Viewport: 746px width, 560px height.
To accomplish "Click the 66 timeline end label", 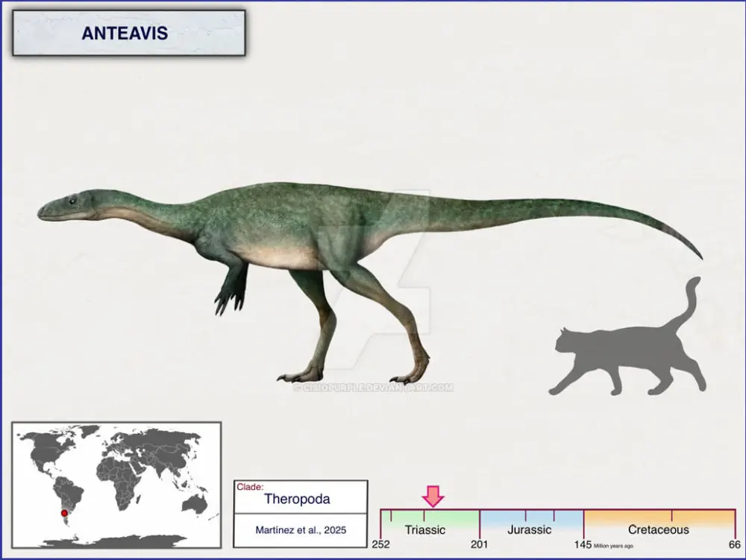I will [x=734, y=544].
